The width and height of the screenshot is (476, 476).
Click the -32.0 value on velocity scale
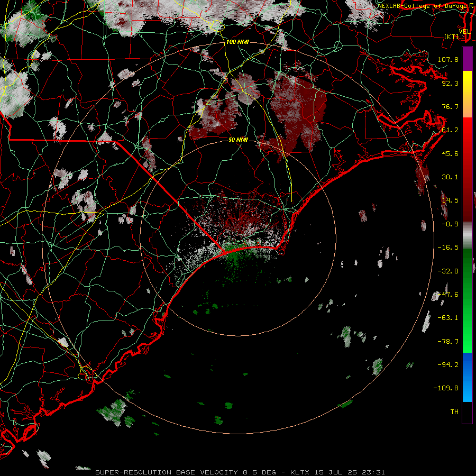pyautogui.click(x=448, y=271)
